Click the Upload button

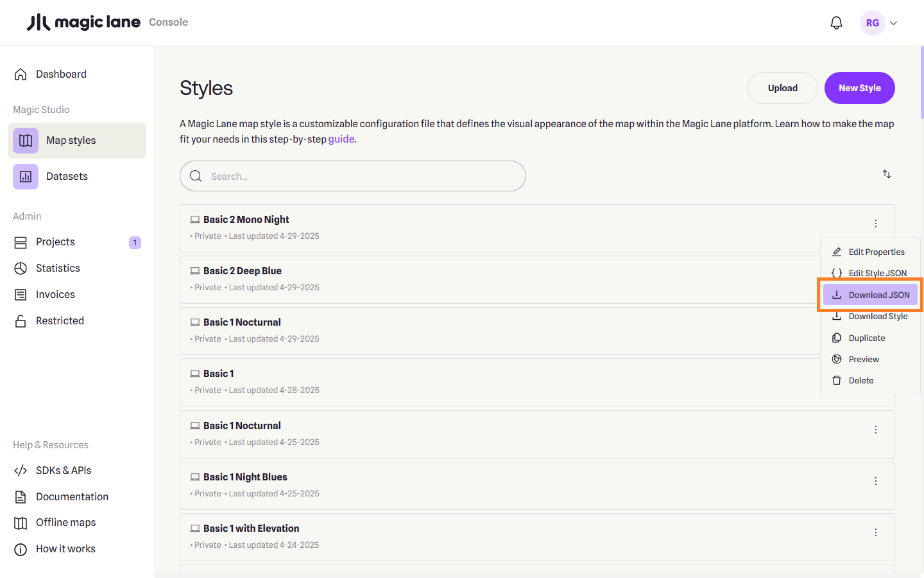pos(782,88)
